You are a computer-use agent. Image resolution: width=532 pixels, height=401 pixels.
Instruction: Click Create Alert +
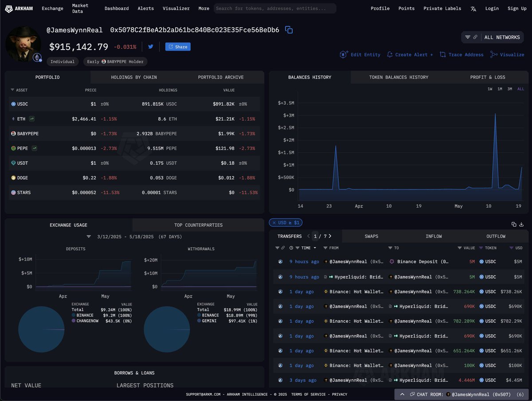click(x=410, y=55)
